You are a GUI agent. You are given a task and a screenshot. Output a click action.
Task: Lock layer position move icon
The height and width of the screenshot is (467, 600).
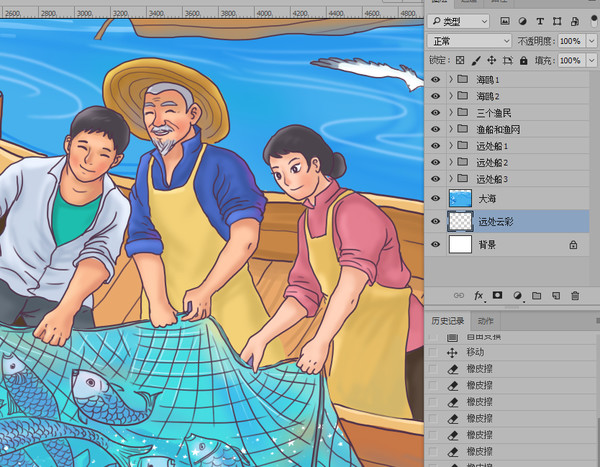(492, 60)
